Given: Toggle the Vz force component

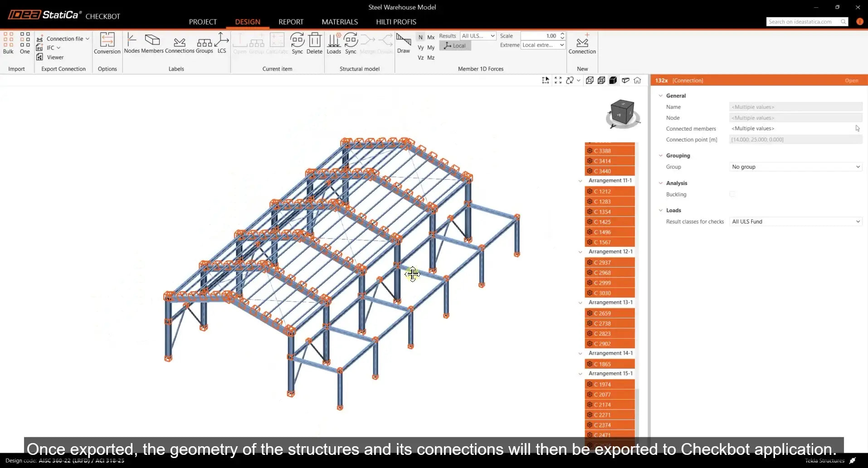Looking at the screenshot, I should [420, 58].
